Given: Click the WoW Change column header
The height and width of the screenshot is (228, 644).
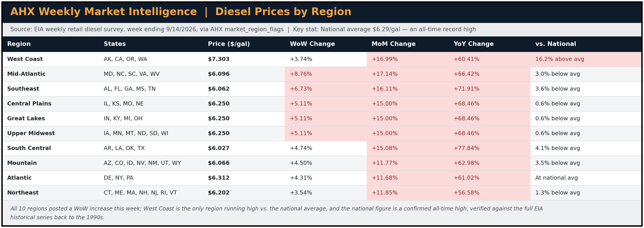Looking at the screenshot, I should [x=312, y=44].
